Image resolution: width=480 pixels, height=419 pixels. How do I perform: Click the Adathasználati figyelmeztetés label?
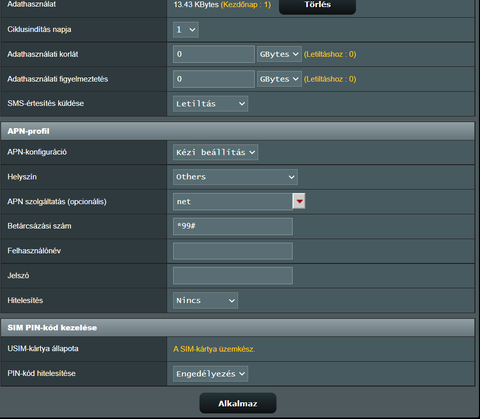click(x=58, y=79)
